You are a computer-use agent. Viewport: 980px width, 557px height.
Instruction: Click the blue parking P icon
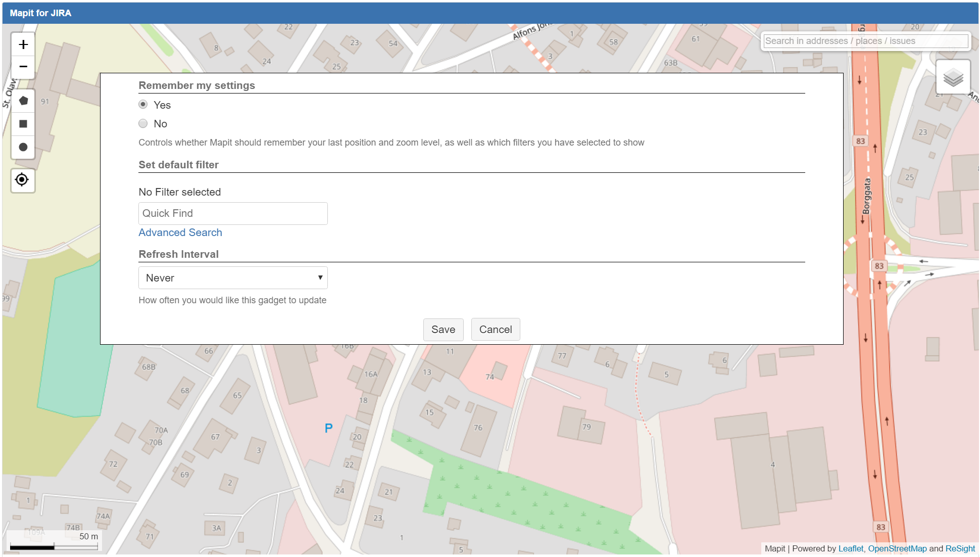pyautogui.click(x=328, y=428)
